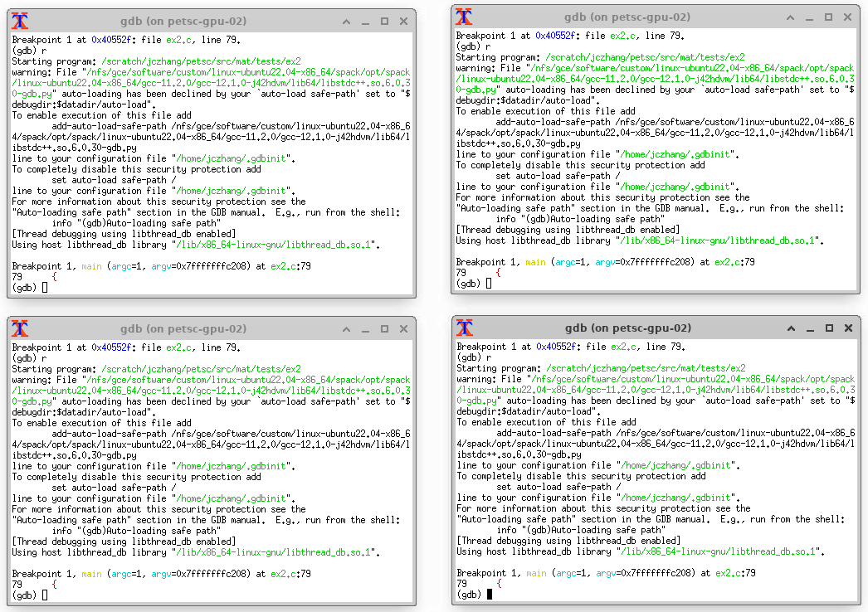Screen dimensions: 868x612
Task: Close the bottom-left gdb window
Action: (x=403, y=328)
